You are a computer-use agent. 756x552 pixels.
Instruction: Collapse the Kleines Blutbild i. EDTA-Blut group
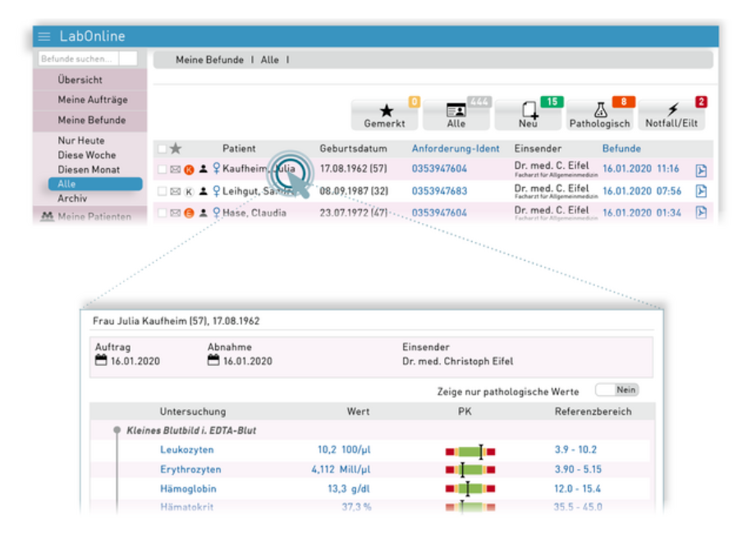pyautogui.click(x=117, y=430)
